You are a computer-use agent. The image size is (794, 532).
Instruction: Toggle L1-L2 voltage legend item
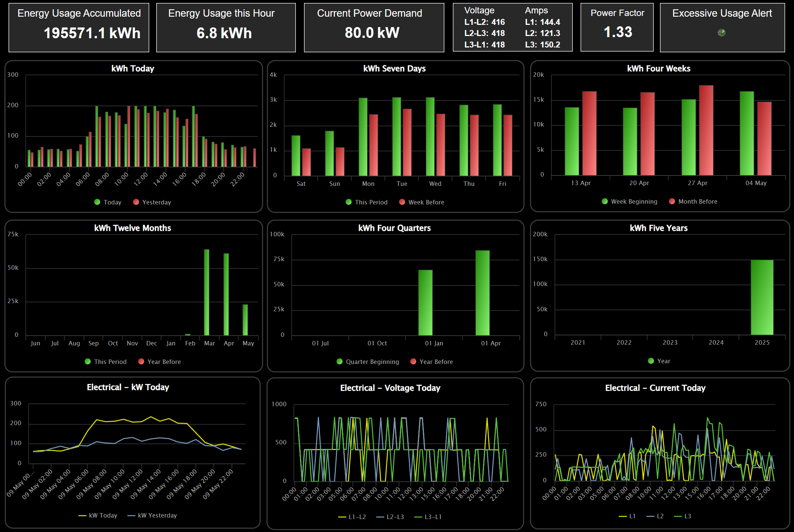click(x=352, y=517)
